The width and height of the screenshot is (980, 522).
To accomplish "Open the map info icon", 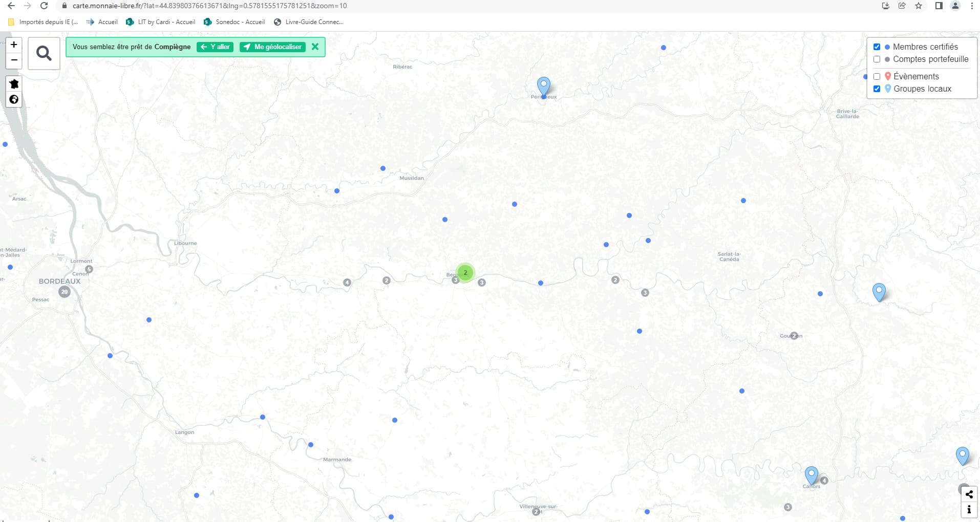I will [969, 510].
